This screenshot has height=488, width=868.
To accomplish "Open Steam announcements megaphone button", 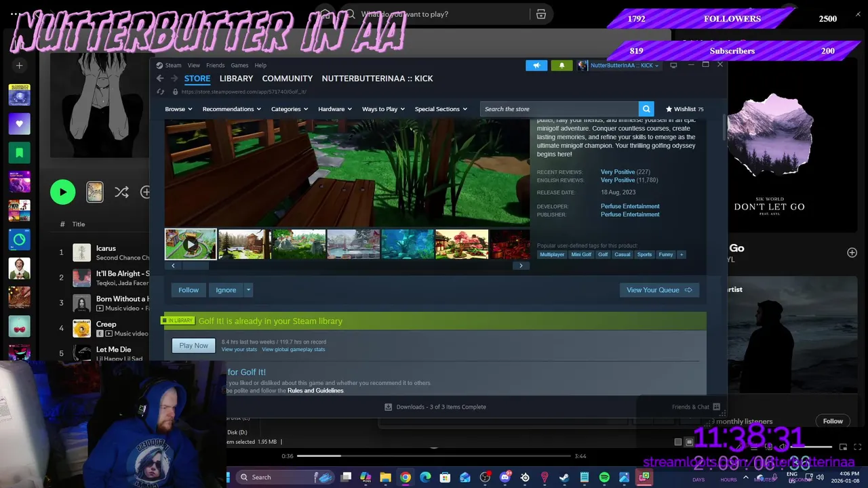I will [x=536, y=66].
